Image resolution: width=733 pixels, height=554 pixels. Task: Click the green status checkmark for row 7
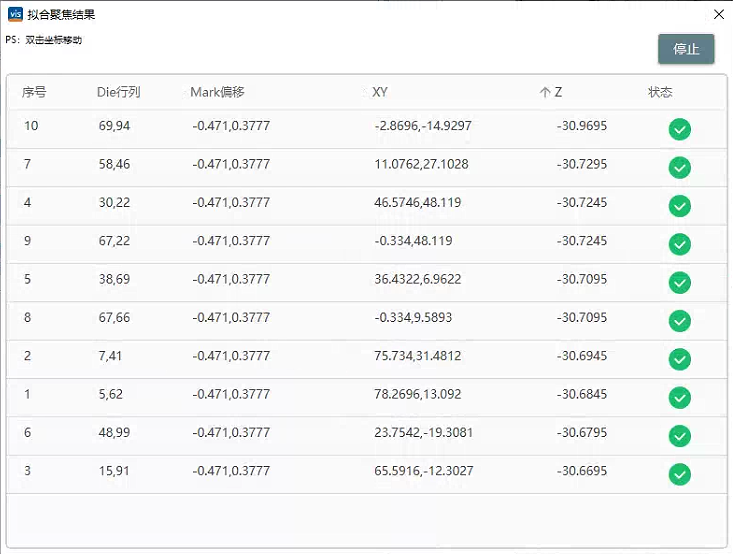[679, 167]
